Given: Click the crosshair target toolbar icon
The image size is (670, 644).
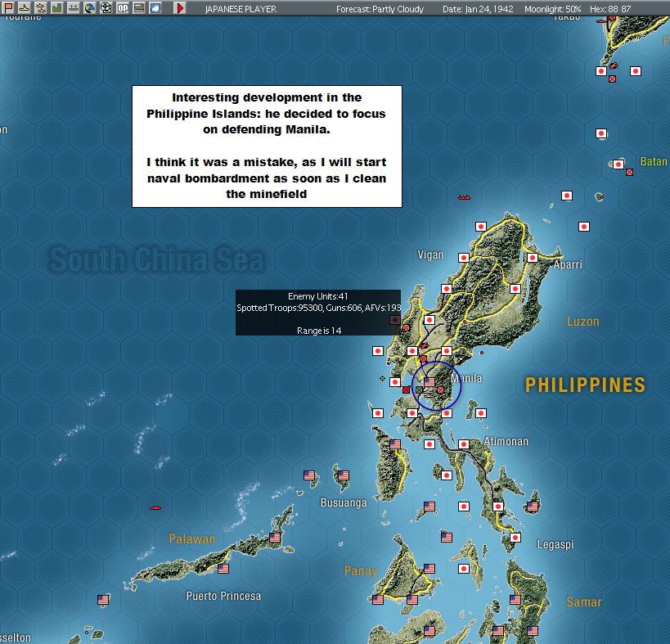Looking at the screenshot, I should [x=106, y=7].
